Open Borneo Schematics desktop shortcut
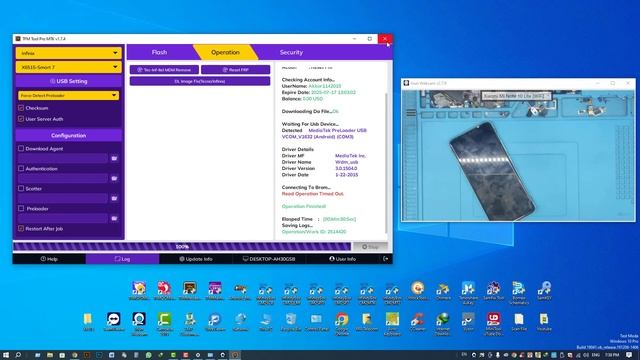The width and height of the screenshot is (640, 360). coord(519,293)
